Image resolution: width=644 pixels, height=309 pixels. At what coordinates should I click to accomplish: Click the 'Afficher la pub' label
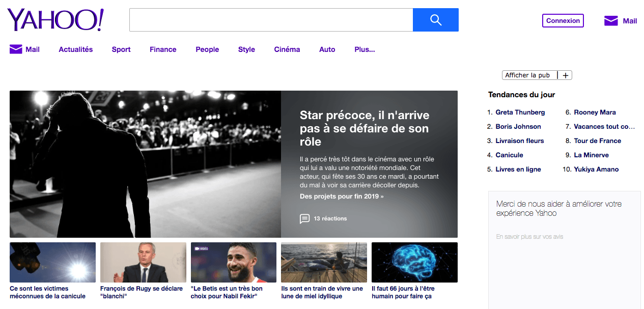527,75
